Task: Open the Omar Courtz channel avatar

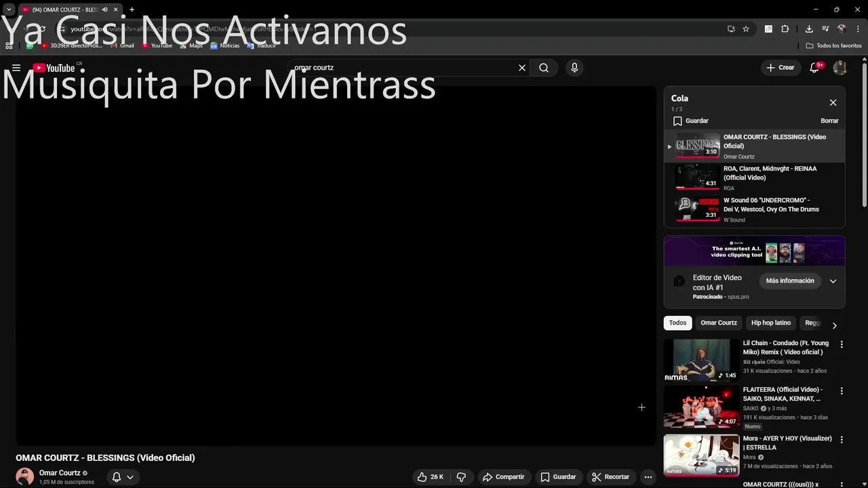Action: tap(25, 476)
